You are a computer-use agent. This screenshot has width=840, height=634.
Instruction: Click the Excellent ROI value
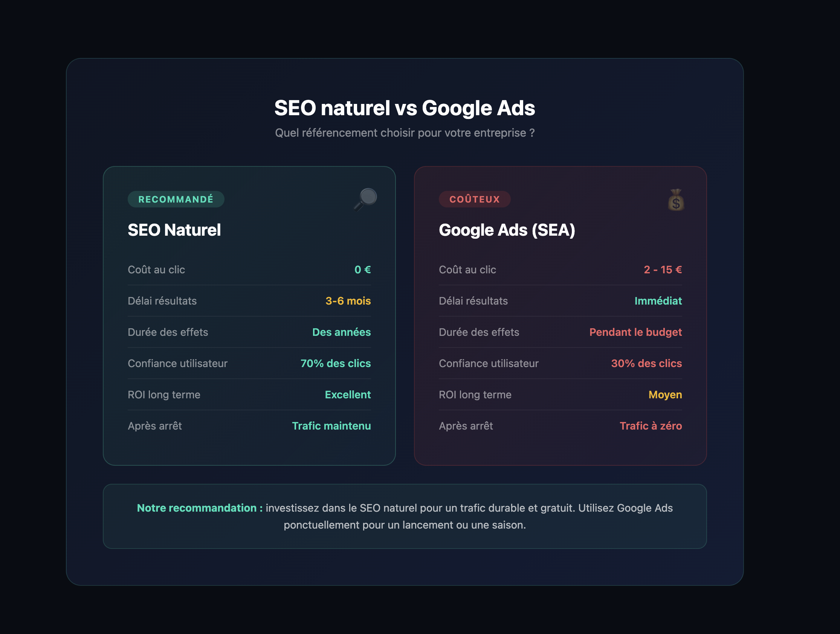point(347,395)
